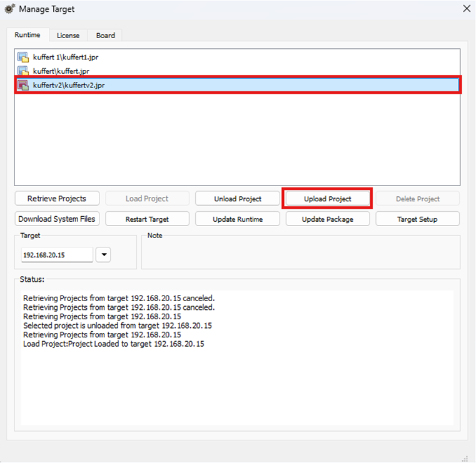Screen dimensions: 476x463
Task: Click the Delete Project button
Action: [x=418, y=199]
